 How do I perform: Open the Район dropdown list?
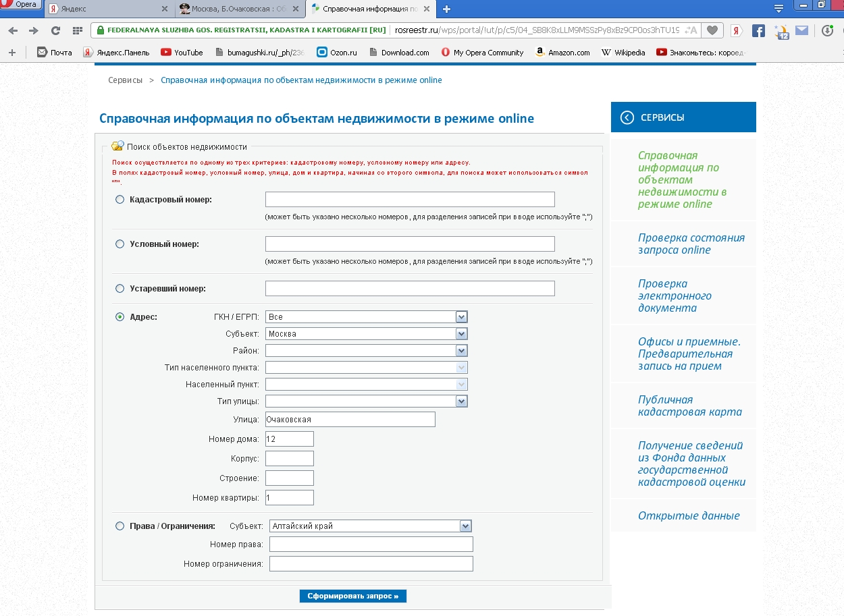462,351
